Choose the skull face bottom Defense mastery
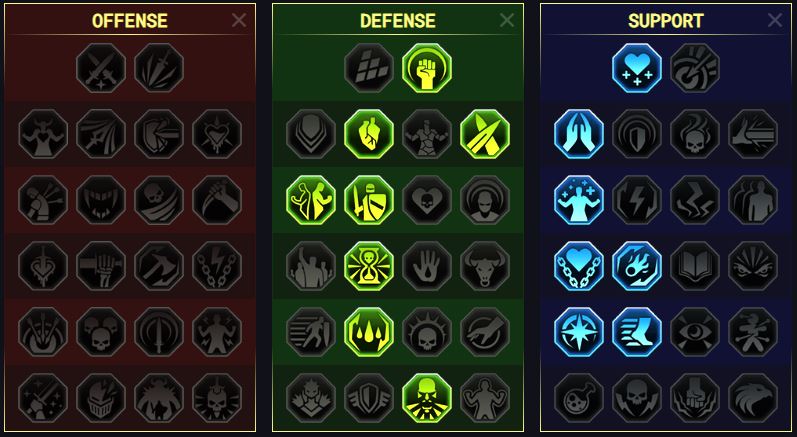The width and height of the screenshot is (797, 437). point(427,398)
